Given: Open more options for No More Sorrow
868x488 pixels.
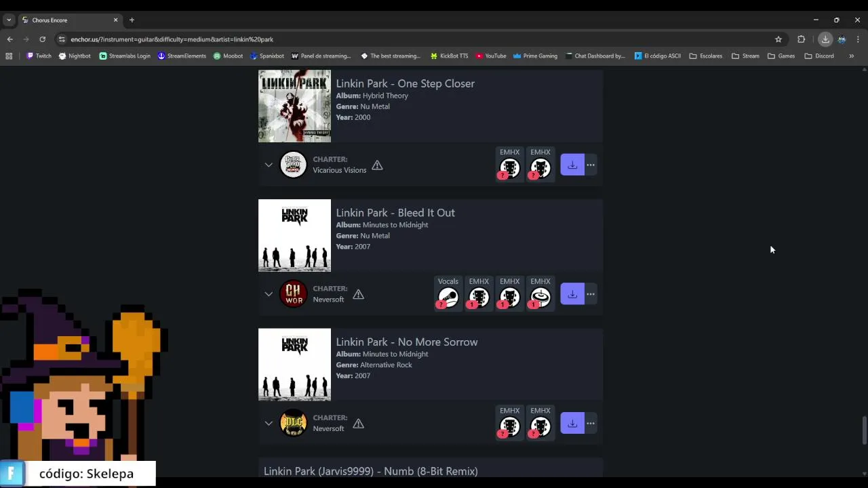Looking at the screenshot, I should (591, 424).
